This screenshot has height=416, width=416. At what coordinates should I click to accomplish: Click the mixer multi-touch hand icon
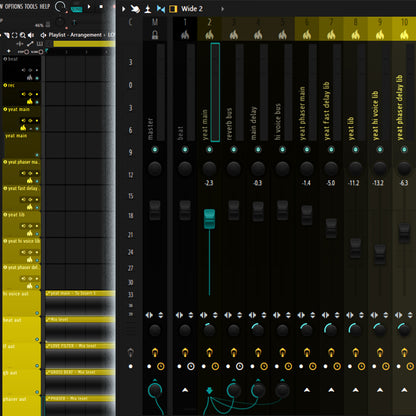(135, 9)
